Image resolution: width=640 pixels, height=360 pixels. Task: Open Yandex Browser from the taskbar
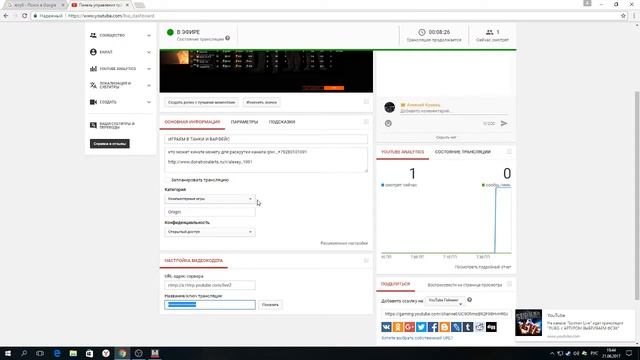pos(106,353)
